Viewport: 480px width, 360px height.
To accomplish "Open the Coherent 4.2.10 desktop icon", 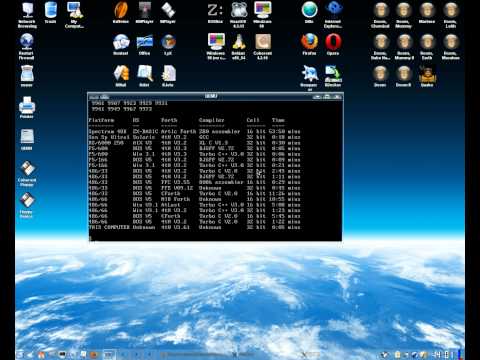I will pyautogui.click(x=262, y=46).
